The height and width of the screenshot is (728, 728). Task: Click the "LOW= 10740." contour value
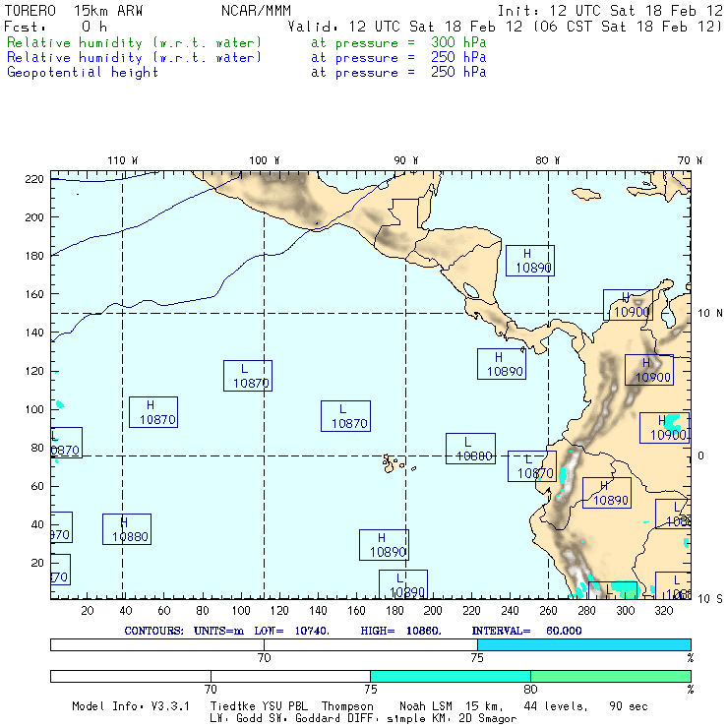(x=291, y=631)
